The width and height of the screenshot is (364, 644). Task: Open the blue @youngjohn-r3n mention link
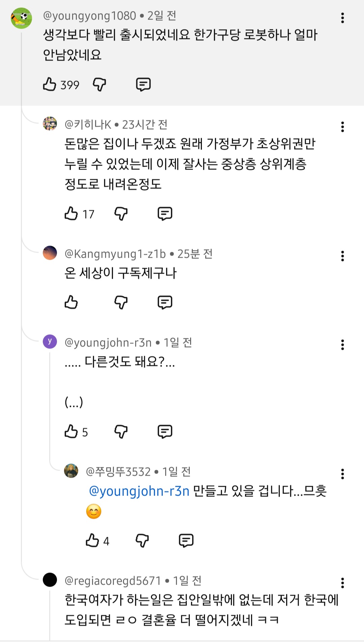[139, 491]
